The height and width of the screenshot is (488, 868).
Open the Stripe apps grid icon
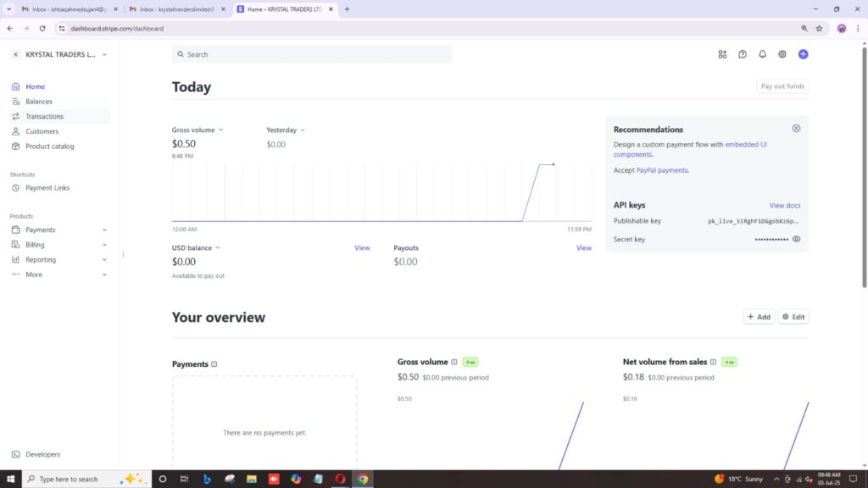tap(722, 54)
